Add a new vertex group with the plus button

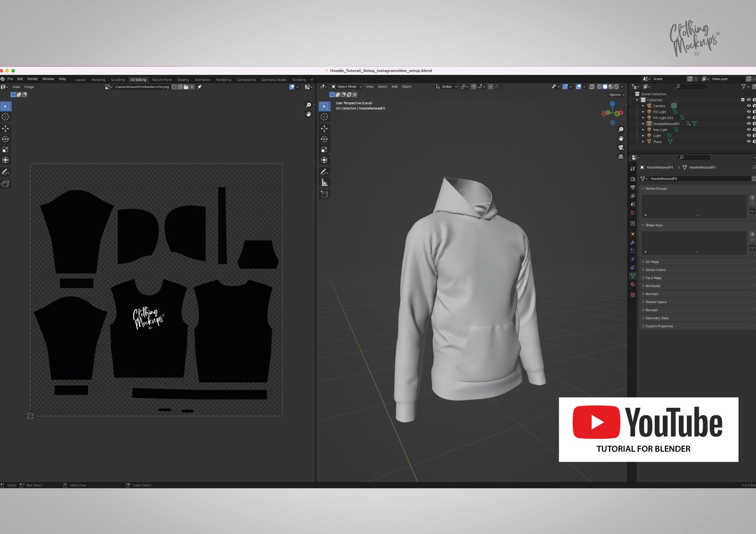click(752, 197)
